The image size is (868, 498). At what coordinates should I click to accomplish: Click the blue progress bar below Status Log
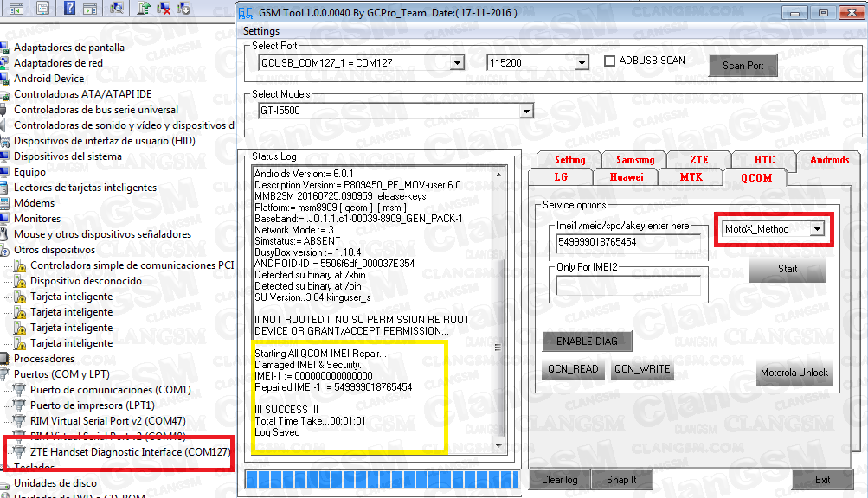pos(383,479)
